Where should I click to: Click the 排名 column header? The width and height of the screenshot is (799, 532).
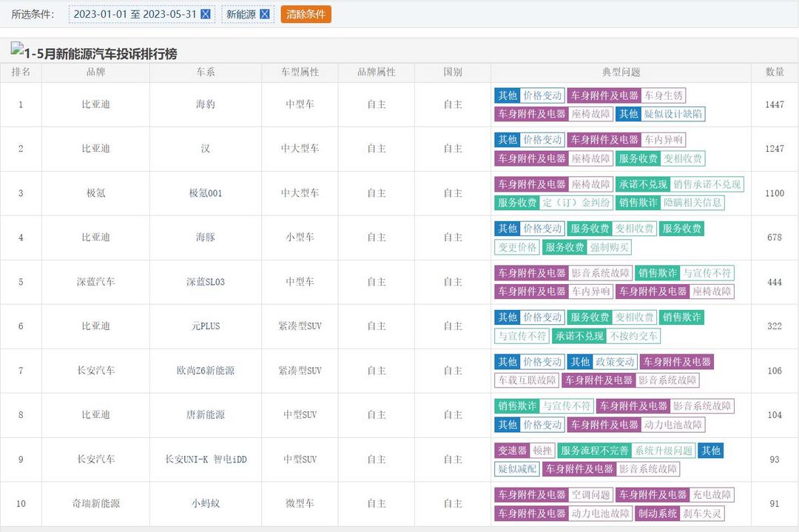(x=21, y=73)
